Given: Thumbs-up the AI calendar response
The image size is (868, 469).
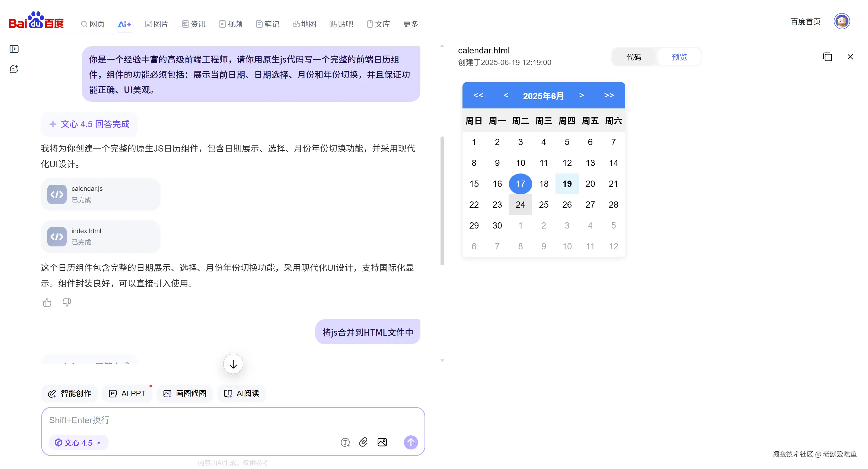Looking at the screenshot, I should point(47,302).
